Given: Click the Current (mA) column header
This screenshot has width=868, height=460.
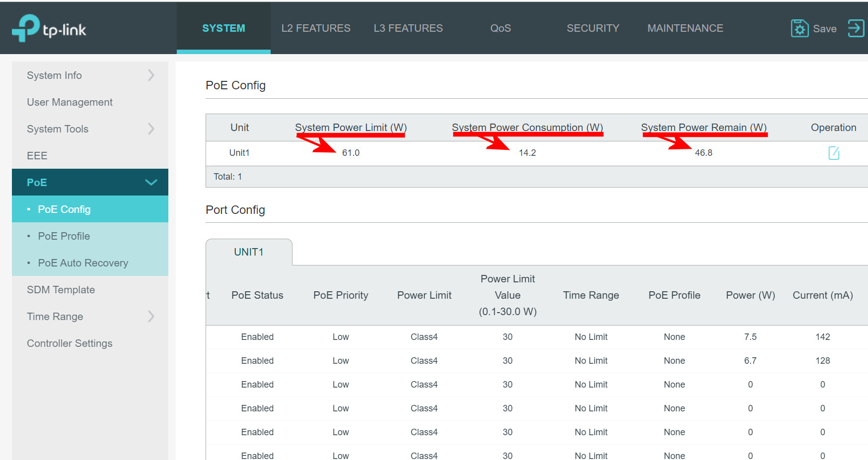Looking at the screenshot, I should pos(823,295).
